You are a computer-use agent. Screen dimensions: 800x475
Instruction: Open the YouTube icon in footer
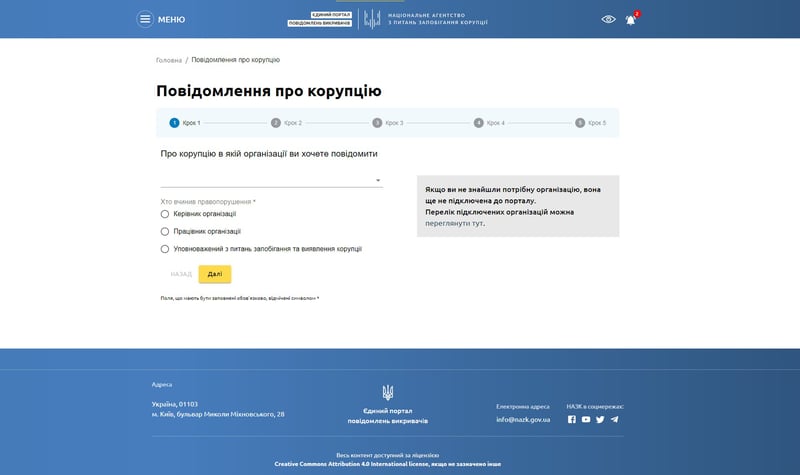tap(586, 419)
